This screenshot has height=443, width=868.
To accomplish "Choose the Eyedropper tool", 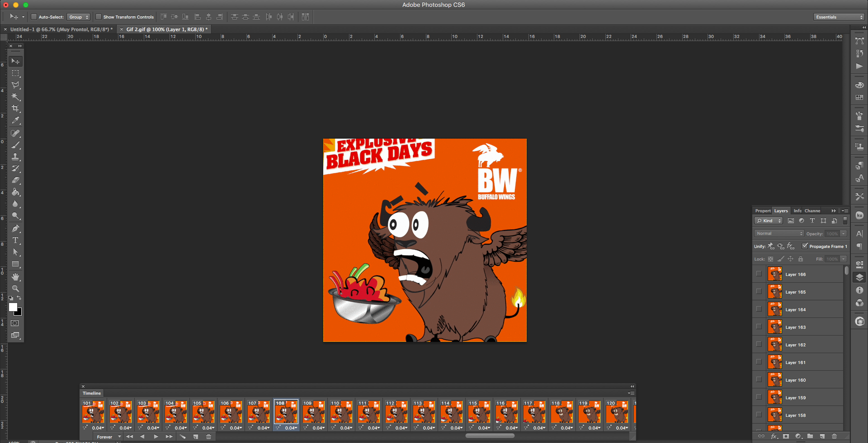I will click(15, 121).
